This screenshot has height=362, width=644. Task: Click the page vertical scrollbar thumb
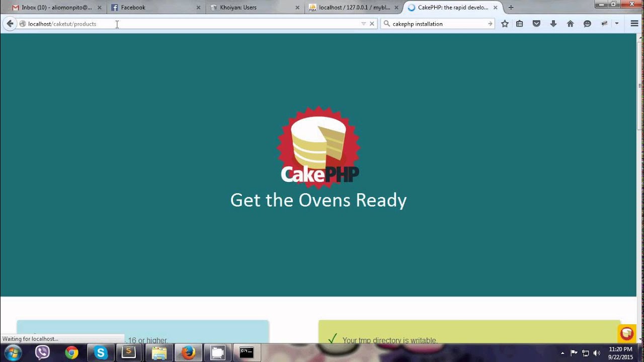(x=640, y=85)
